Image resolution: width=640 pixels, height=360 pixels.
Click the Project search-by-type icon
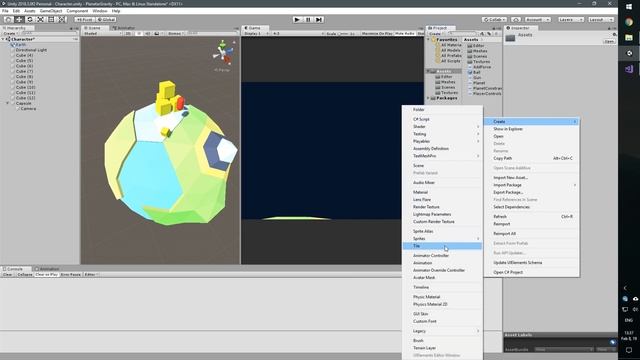click(x=482, y=33)
